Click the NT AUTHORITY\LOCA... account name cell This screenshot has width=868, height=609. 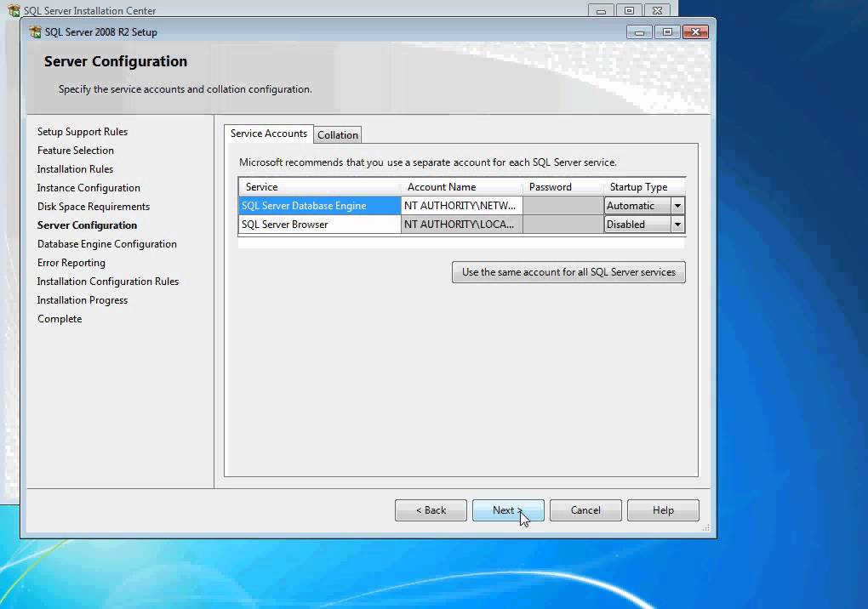[x=462, y=225]
